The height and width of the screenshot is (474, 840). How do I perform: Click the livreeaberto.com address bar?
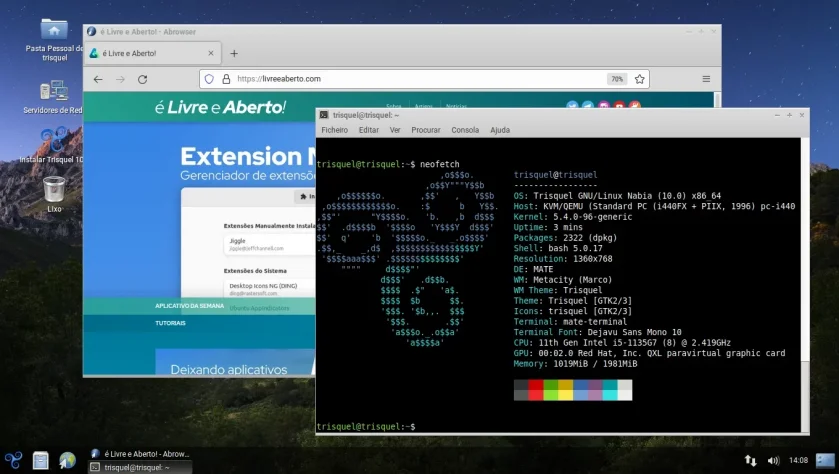point(418,79)
